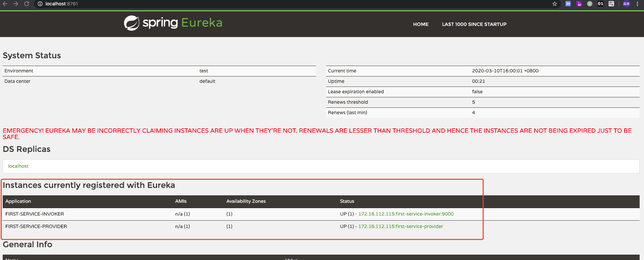Open the purple user profile avatar

tap(626, 4)
